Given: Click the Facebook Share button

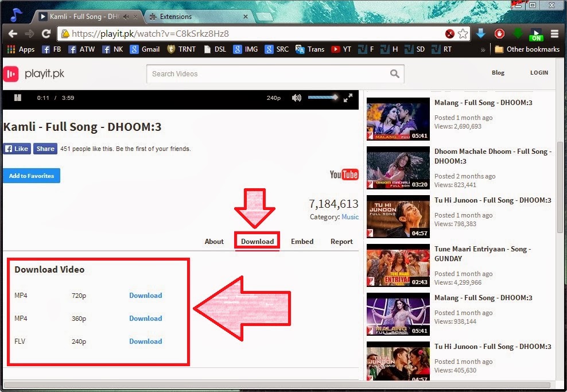Looking at the screenshot, I should point(45,149).
